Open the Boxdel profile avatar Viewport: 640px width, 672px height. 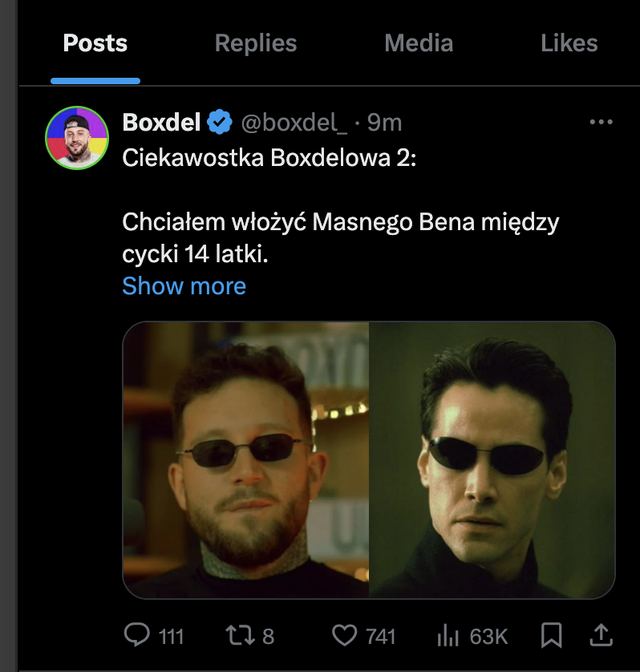(77, 137)
